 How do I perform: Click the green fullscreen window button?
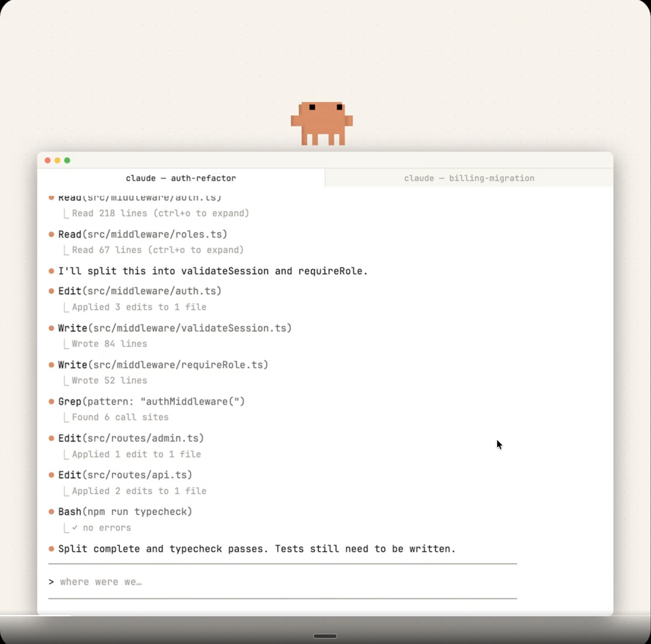[67, 160]
